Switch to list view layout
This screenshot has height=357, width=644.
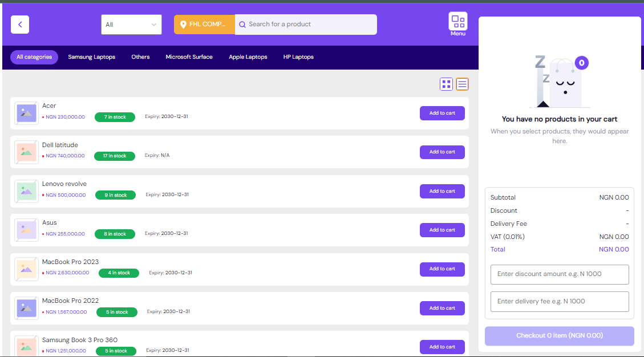coord(462,84)
